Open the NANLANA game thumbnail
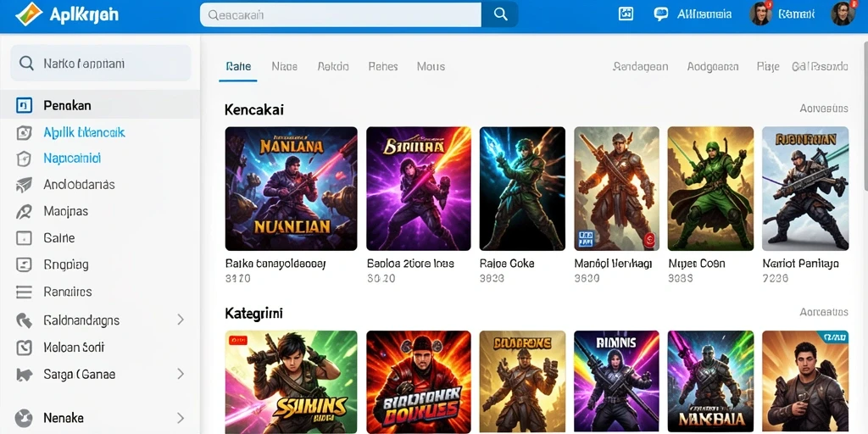Image resolution: width=868 pixels, height=434 pixels. coord(292,189)
